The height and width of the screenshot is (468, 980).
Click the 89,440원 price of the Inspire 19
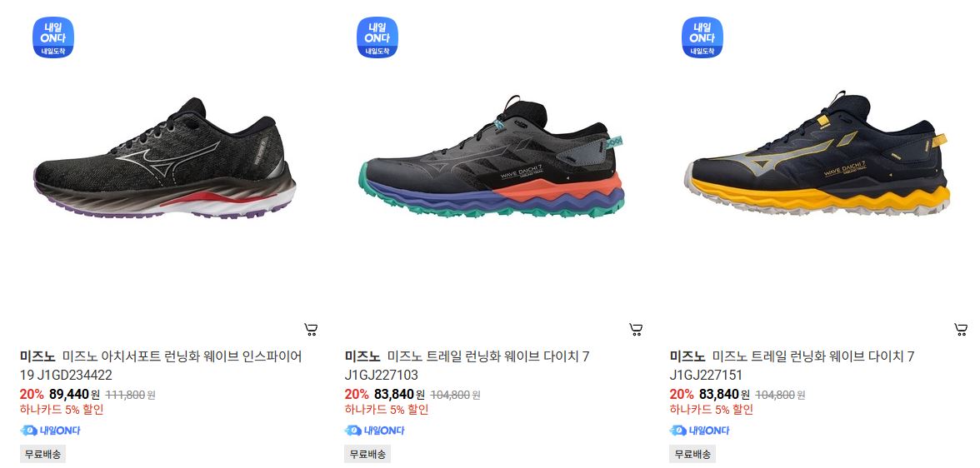[74, 394]
